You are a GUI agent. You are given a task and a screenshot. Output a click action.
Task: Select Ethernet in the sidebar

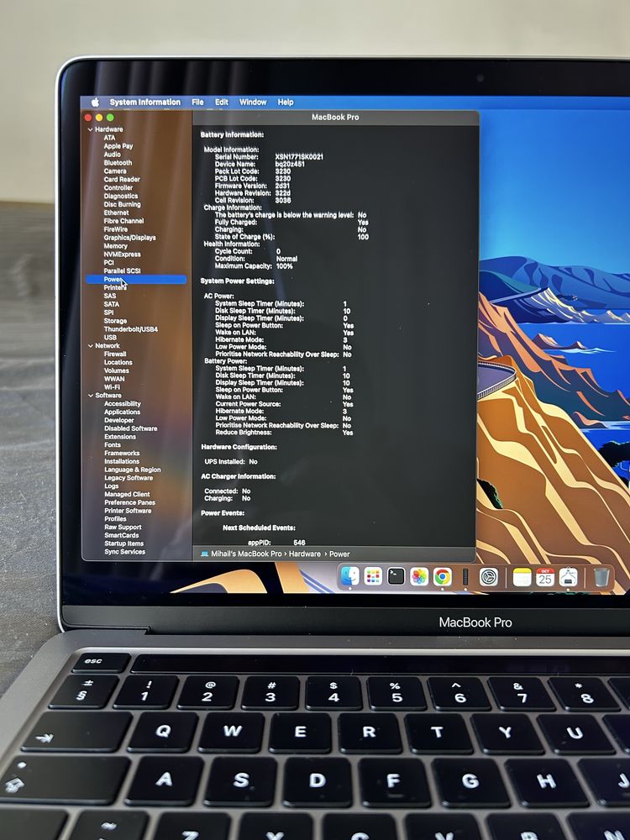(116, 213)
